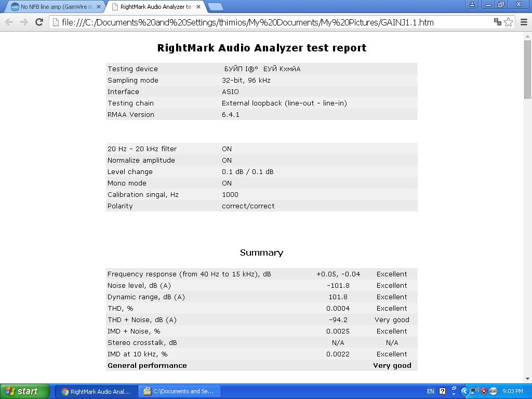532x399 pixels.
Task: Close the No NFB line amp tab
Action: 99,7
